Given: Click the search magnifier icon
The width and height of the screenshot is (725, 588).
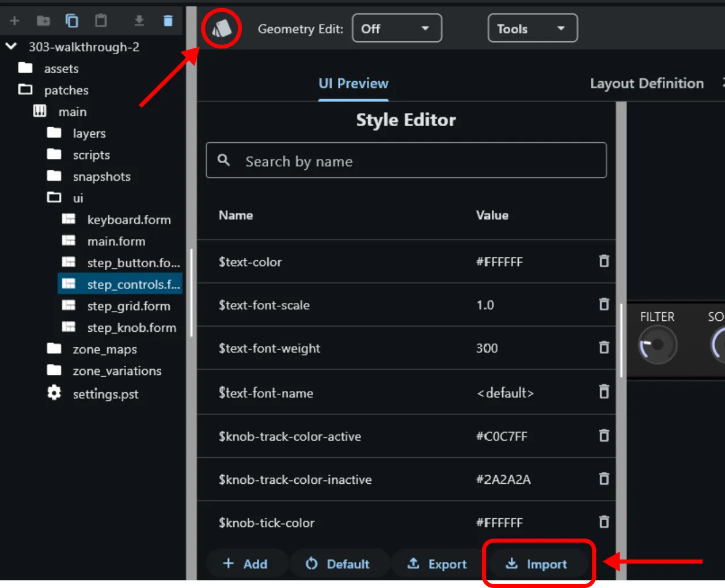Looking at the screenshot, I should click(224, 160).
